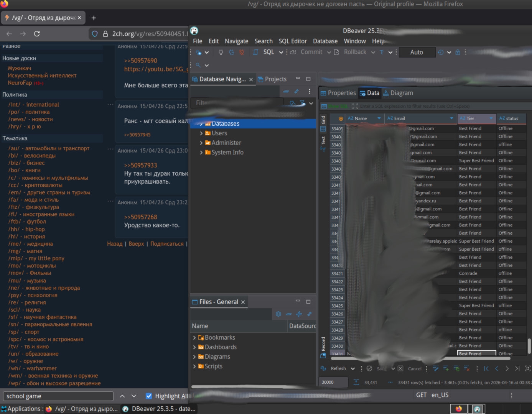Open the /mlp/ my little pony board link
The width and height of the screenshot is (532, 414).
36,258
